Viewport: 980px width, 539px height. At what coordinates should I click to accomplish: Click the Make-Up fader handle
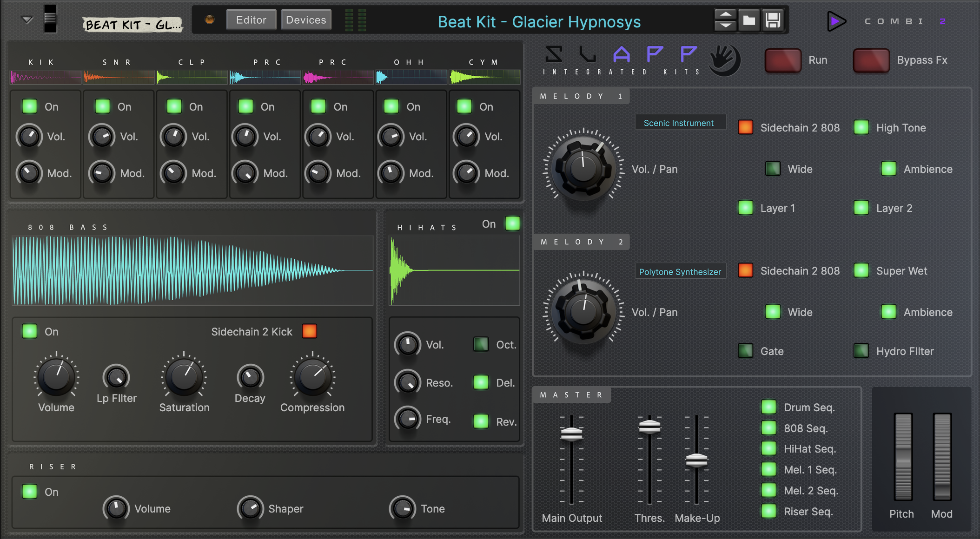(696, 460)
